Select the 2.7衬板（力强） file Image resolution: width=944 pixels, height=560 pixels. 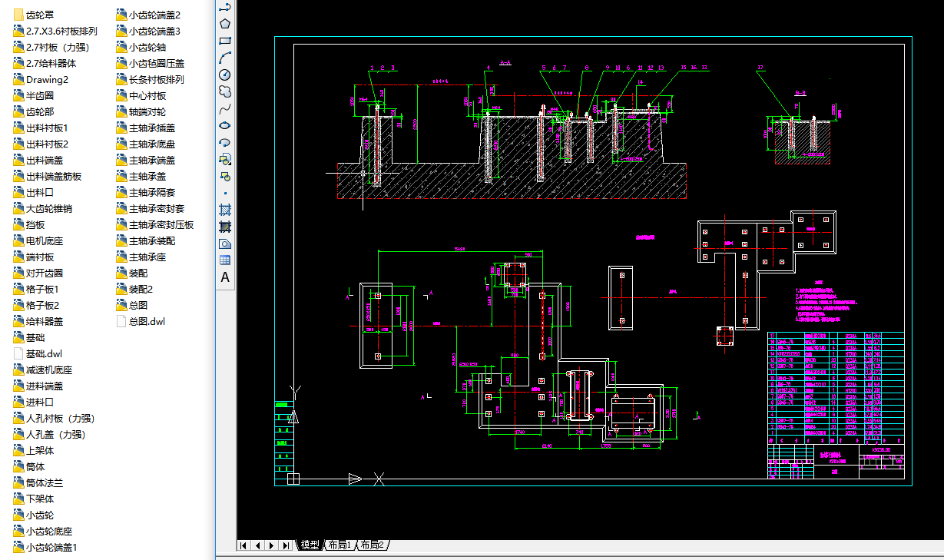pyautogui.click(x=51, y=47)
